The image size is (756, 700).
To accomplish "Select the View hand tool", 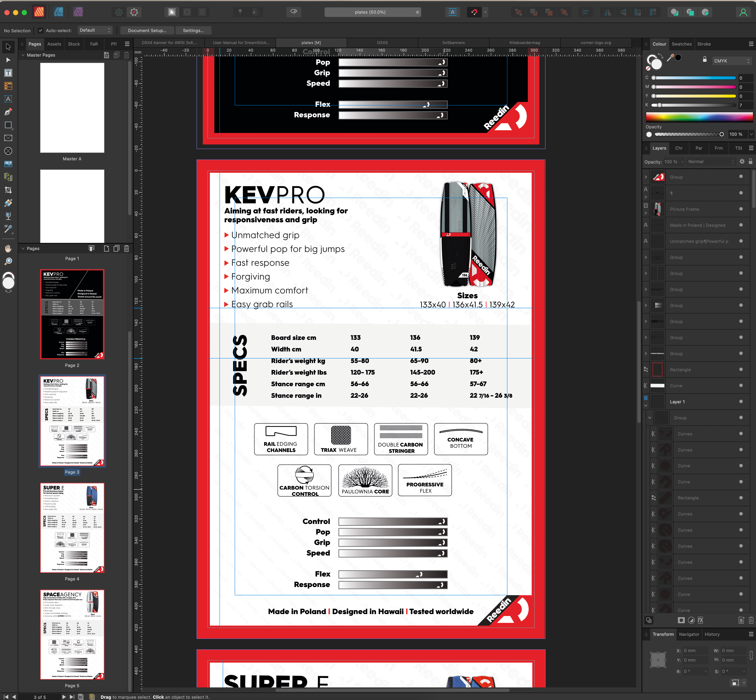I will pyautogui.click(x=8, y=249).
